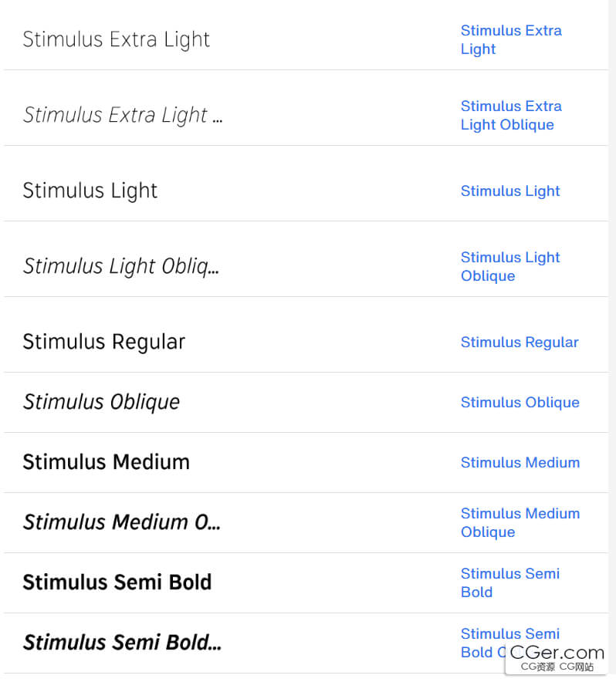Click the CGer.com watermark logo
The height and width of the screenshot is (682, 616).
557,658
